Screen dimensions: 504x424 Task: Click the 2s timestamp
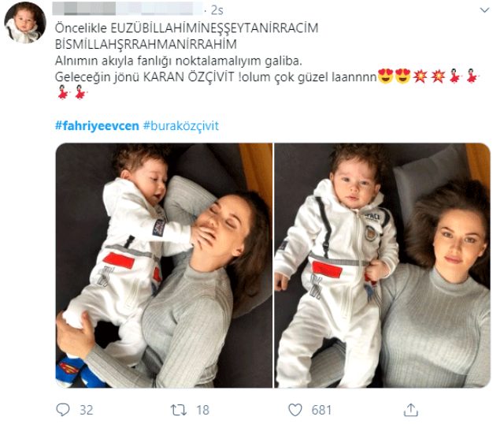(217, 10)
